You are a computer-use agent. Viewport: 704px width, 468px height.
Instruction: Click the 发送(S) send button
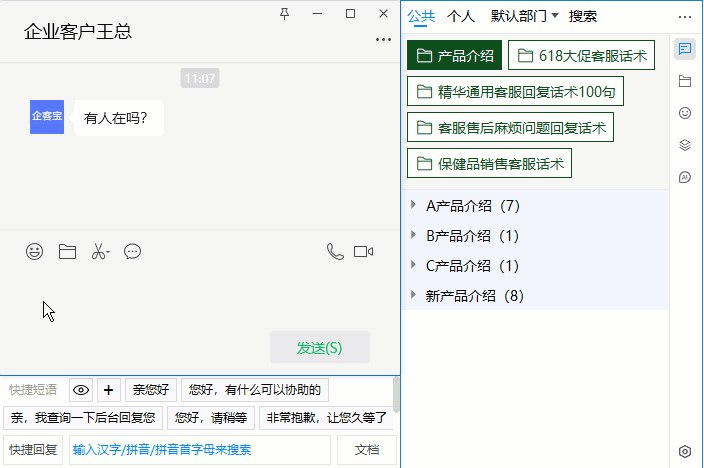(319, 348)
